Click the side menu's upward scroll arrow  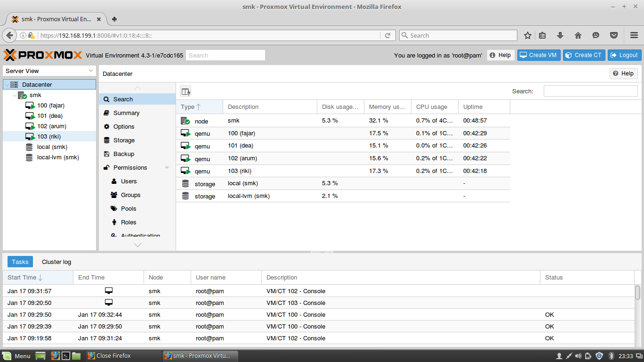point(137,88)
